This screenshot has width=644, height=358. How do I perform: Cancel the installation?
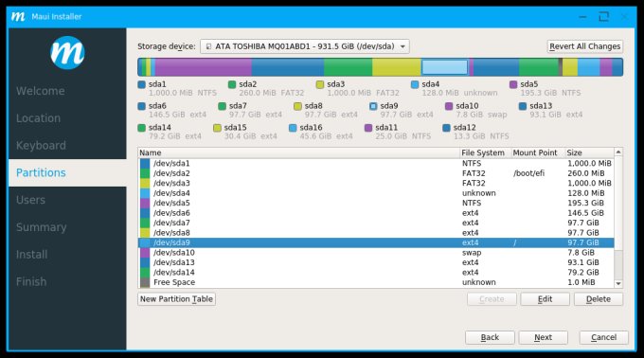point(604,337)
